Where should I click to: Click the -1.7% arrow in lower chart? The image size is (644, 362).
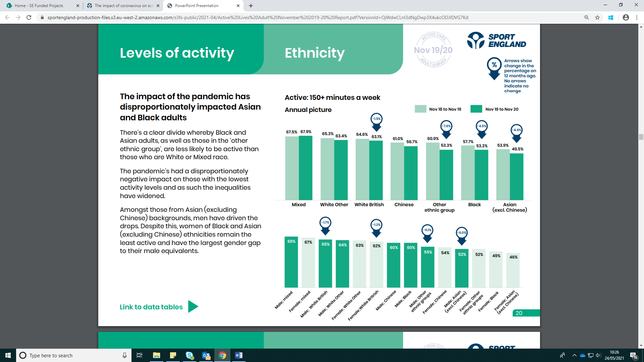(325, 226)
